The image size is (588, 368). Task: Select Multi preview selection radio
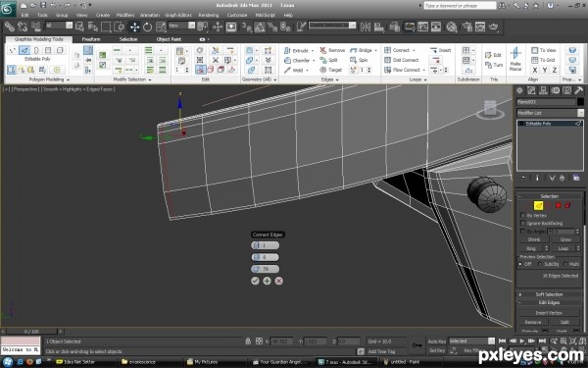click(x=565, y=264)
